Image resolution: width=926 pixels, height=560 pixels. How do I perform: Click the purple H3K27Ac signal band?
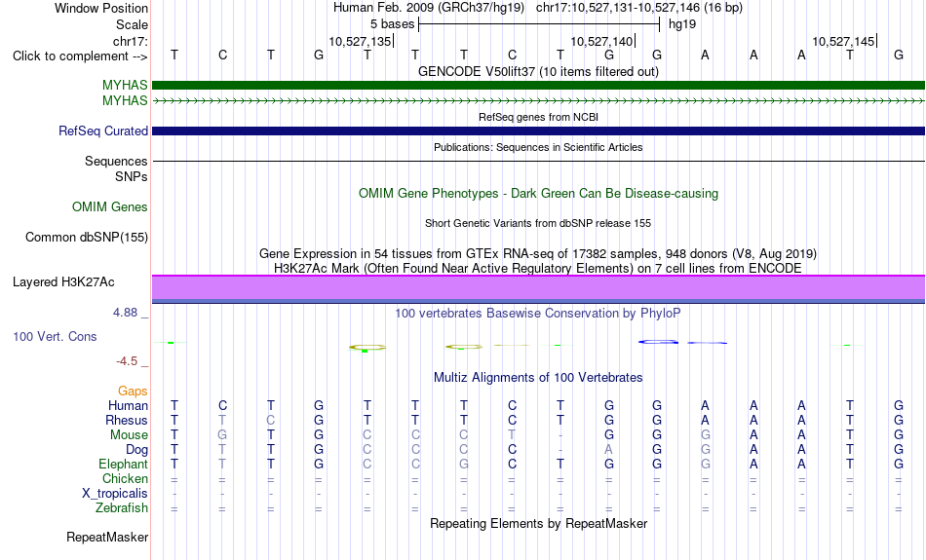click(538, 287)
